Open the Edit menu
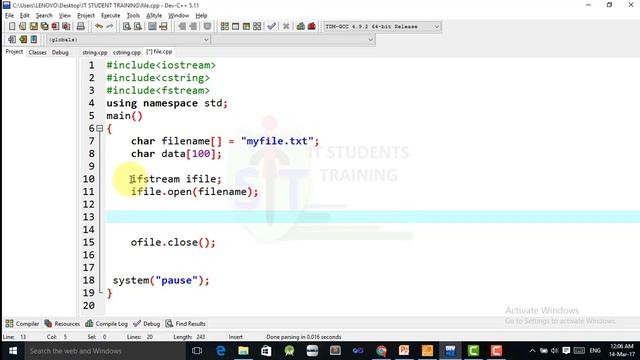640x360 pixels. pyautogui.click(x=24, y=16)
